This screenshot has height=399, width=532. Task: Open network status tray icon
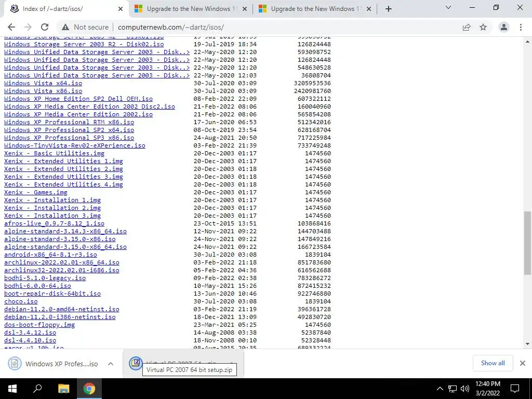pyautogui.click(x=453, y=389)
